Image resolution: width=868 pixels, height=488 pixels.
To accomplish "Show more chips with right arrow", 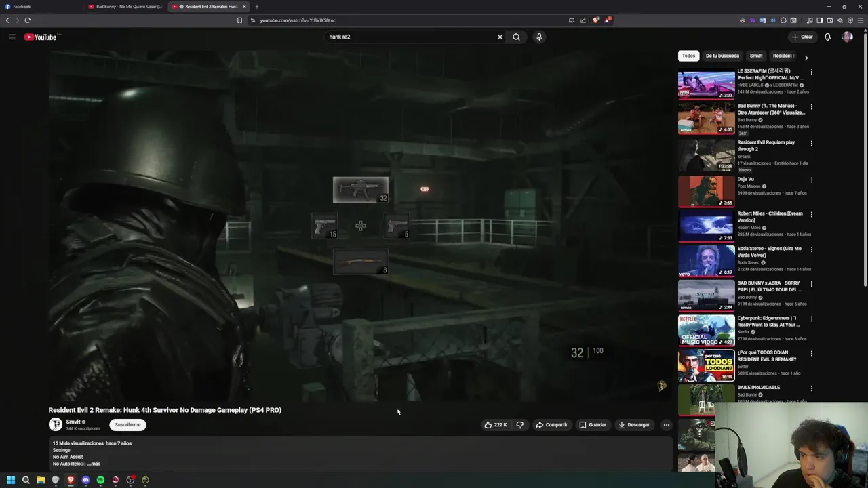I will coord(806,58).
